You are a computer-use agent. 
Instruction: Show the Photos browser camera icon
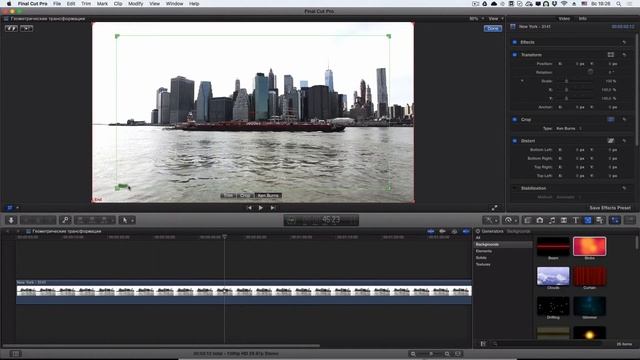coord(540,220)
